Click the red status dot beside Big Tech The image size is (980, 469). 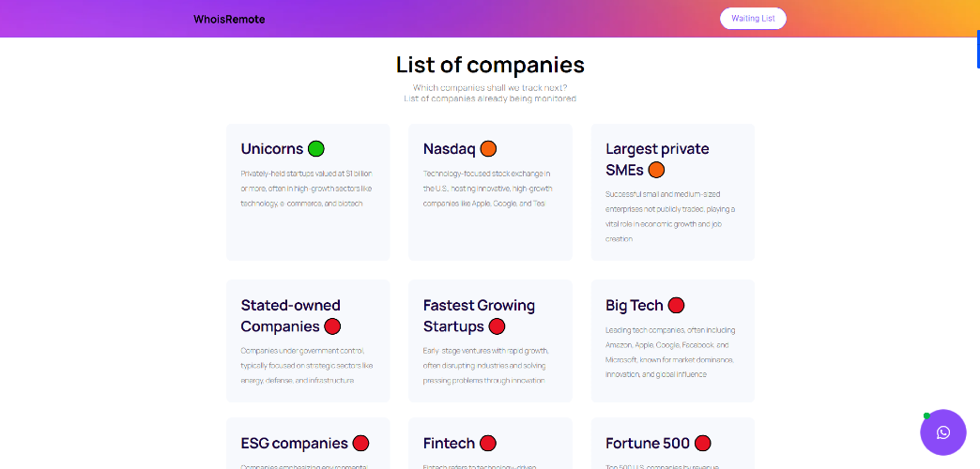click(676, 306)
